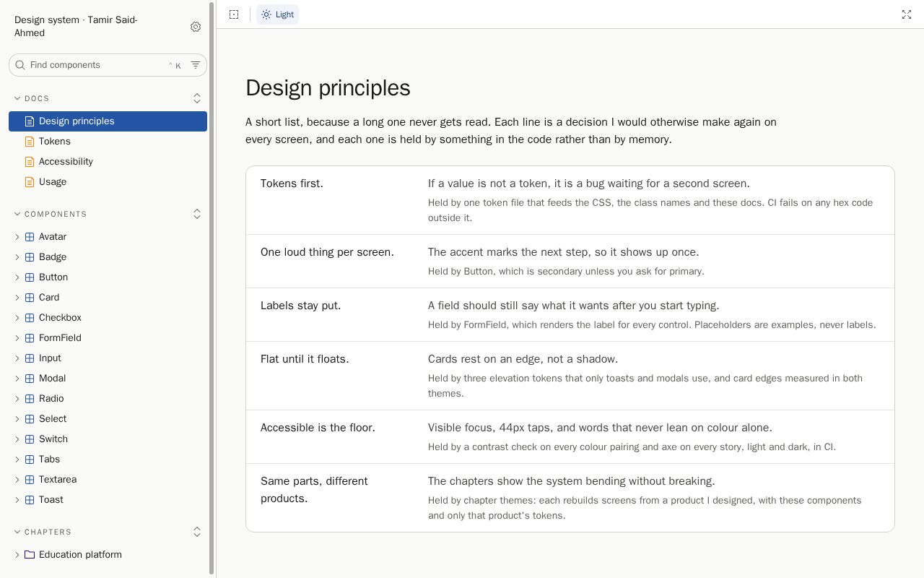Open the Textarea component row
The image size is (924, 578).
[108, 480]
